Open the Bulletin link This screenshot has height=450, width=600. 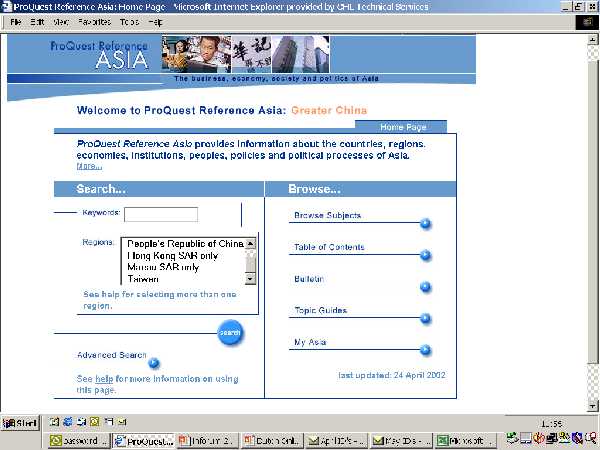309,279
